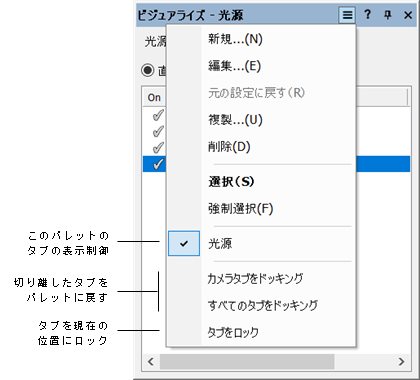The height and width of the screenshot is (380, 420).
Task: Click the horizontal scrollbar thumb
Action: click(247, 362)
